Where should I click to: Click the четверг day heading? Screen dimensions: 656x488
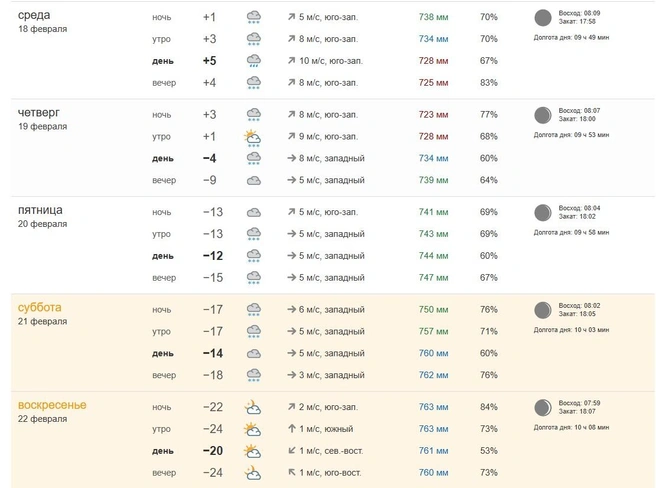38,113
